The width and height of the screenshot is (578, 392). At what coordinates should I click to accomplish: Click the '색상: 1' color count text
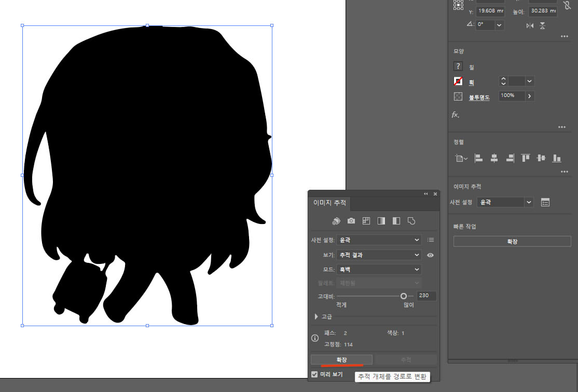coord(395,333)
